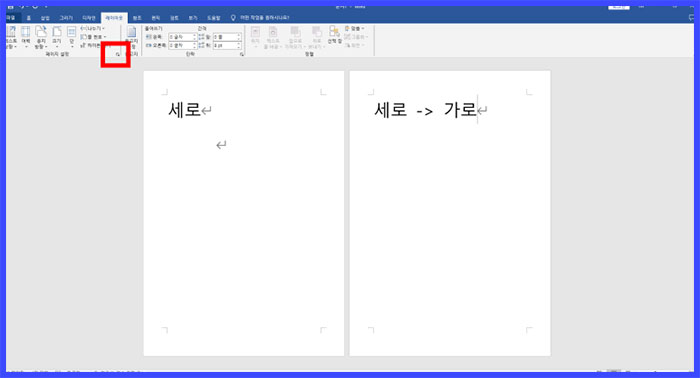Click the Tell Me search box with lightbulb

point(260,18)
